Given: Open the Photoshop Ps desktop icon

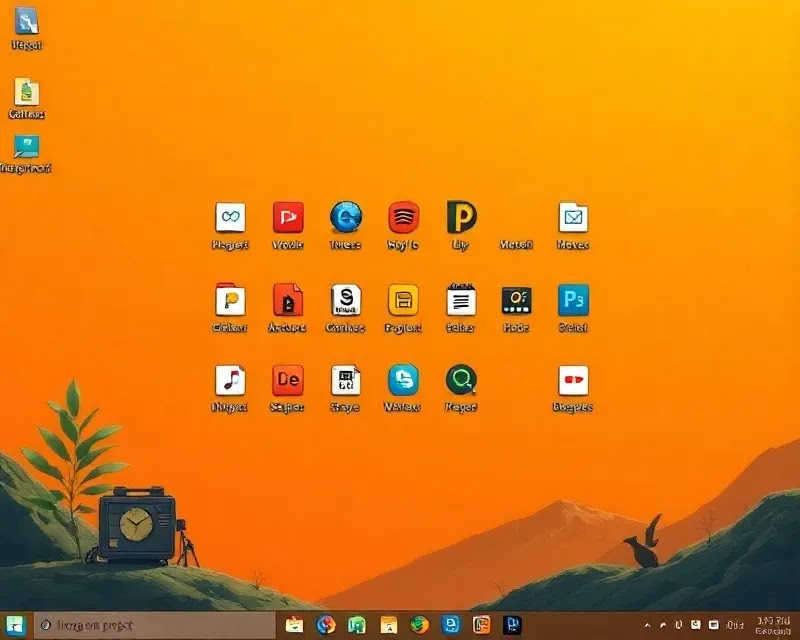Looking at the screenshot, I should coord(573,300).
